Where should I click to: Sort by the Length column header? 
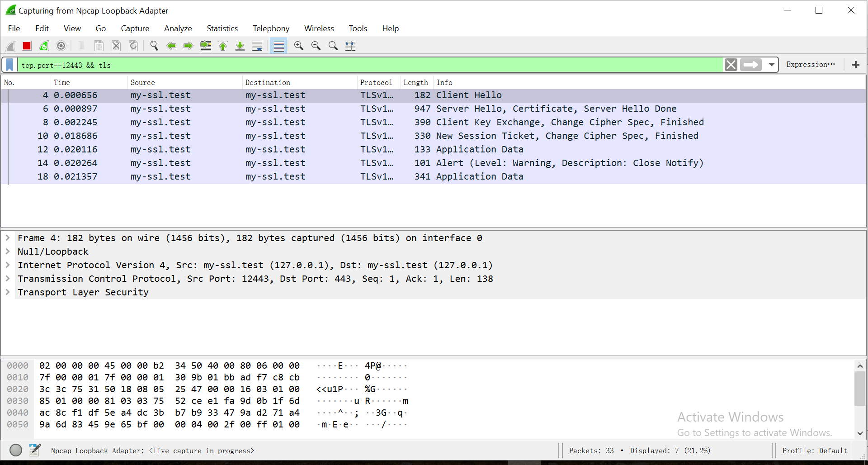tap(417, 82)
